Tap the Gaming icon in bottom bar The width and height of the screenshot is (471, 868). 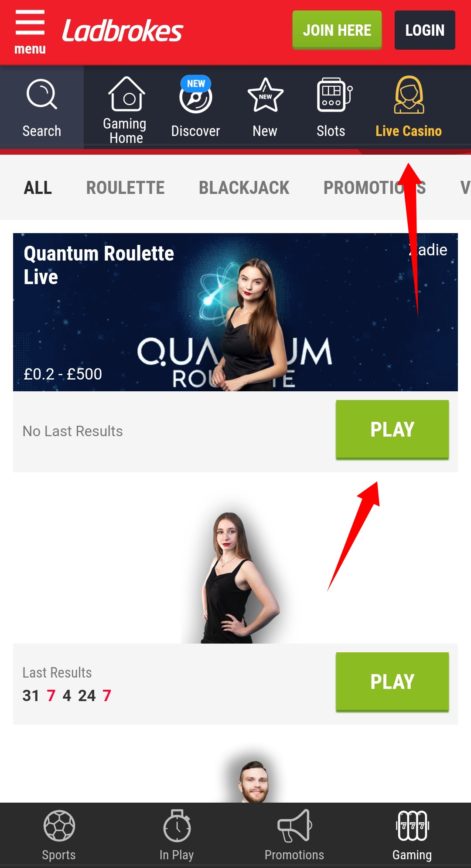coord(412,825)
